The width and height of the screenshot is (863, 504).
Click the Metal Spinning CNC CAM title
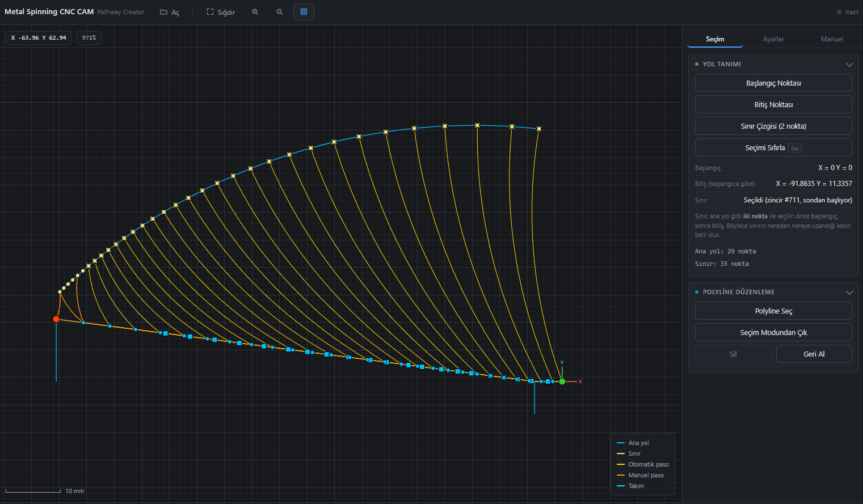49,11
